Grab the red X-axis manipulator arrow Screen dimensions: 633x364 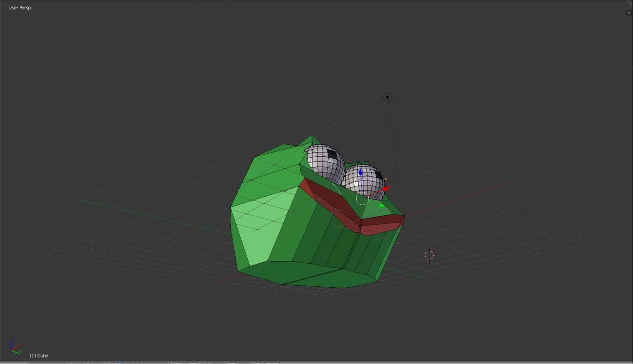pyautogui.click(x=386, y=188)
